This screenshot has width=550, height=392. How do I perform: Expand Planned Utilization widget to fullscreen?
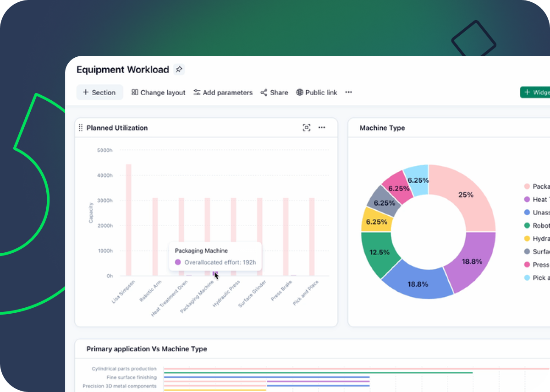[x=307, y=128]
